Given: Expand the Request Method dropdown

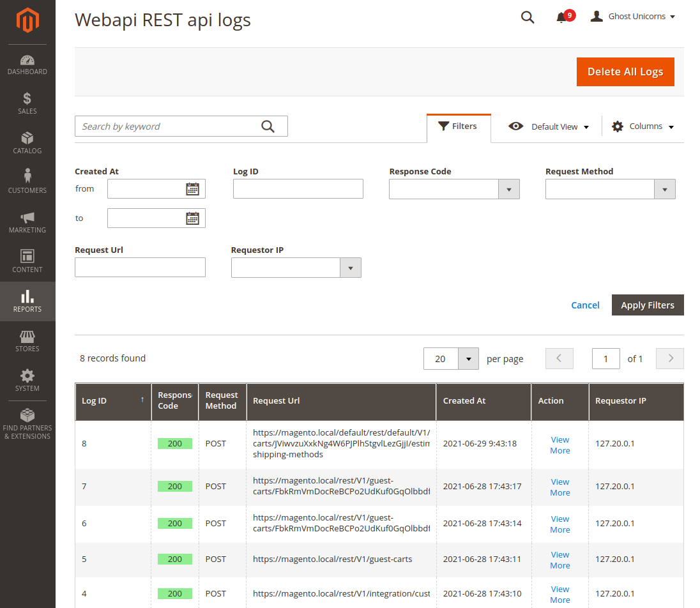Looking at the screenshot, I should [x=664, y=190].
